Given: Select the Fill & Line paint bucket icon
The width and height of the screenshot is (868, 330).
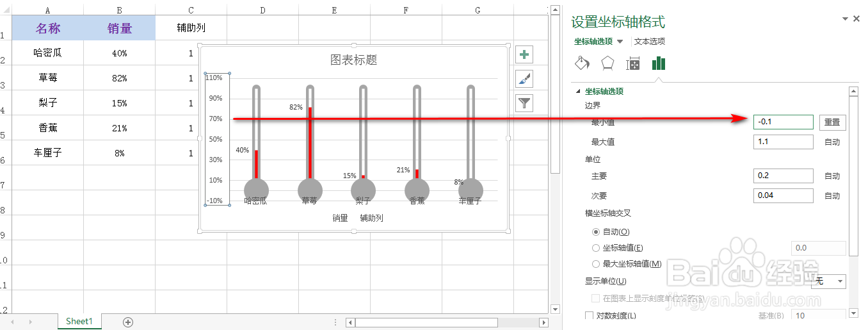Looking at the screenshot, I should click(582, 63).
